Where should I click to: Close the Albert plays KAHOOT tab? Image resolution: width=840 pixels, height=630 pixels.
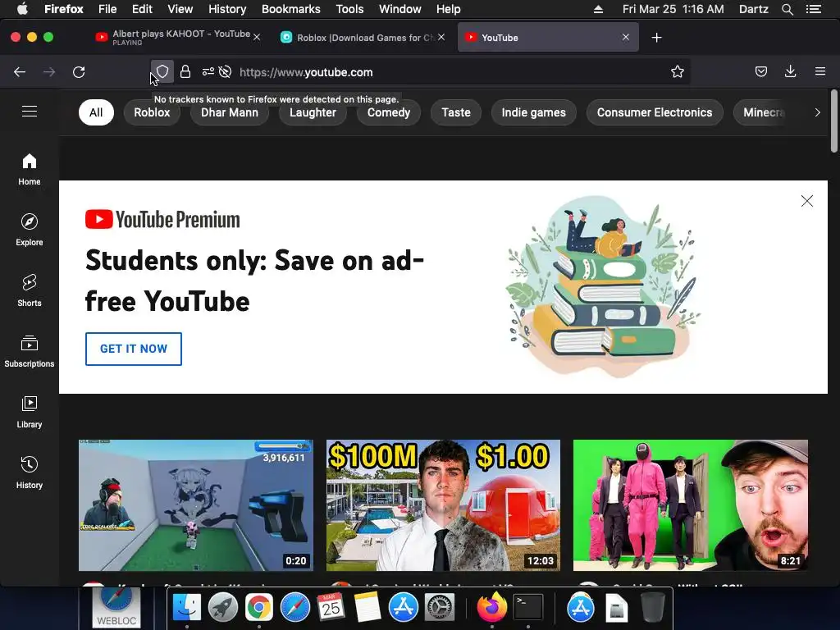point(257,37)
